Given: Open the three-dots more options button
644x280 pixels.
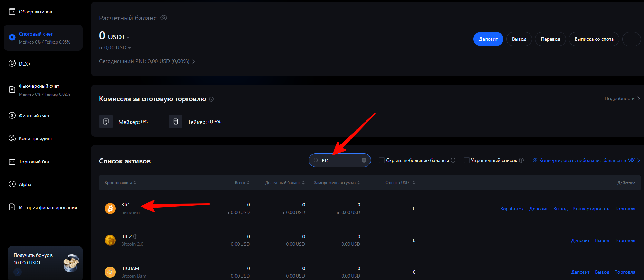Looking at the screenshot, I should [x=632, y=39].
